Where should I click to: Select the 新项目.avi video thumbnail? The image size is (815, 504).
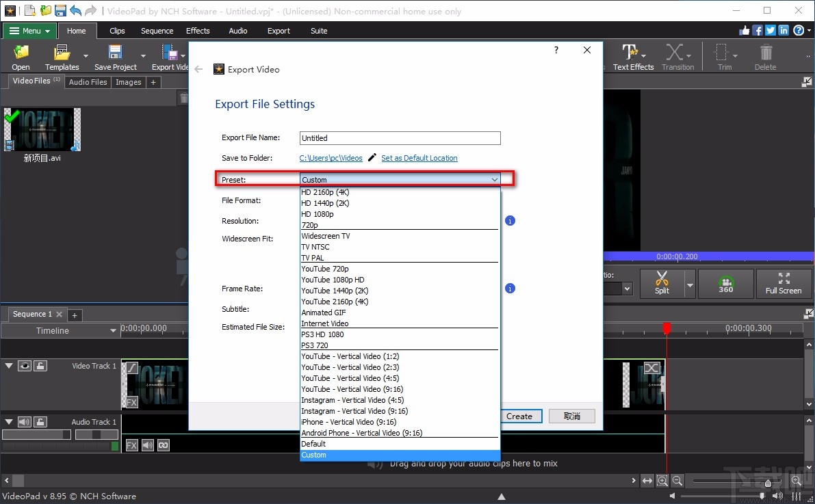point(42,130)
